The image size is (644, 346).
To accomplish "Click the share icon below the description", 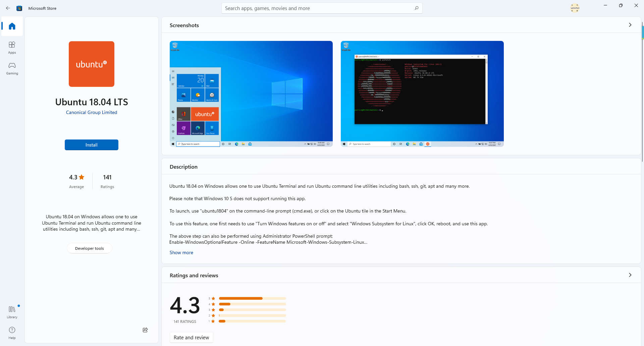I will point(145,330).
